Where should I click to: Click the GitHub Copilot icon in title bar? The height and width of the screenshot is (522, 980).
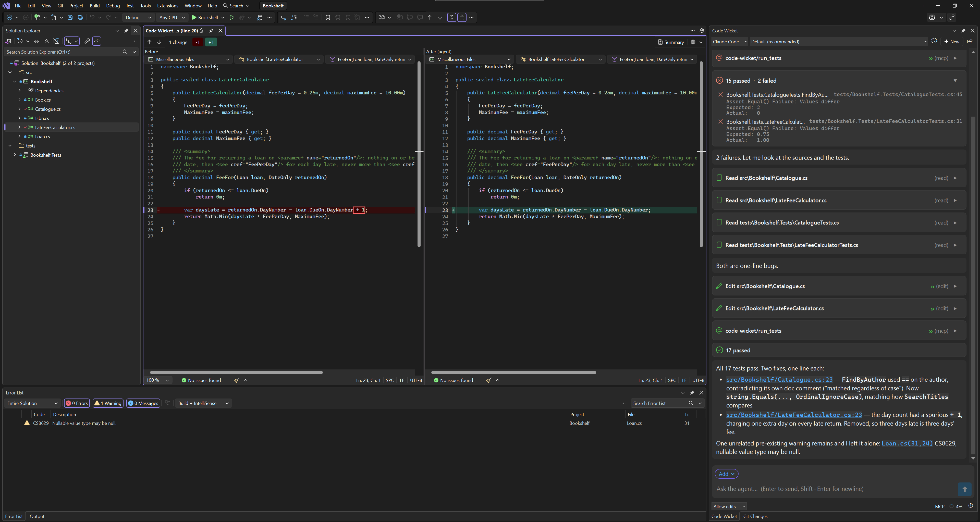point(932,17)
